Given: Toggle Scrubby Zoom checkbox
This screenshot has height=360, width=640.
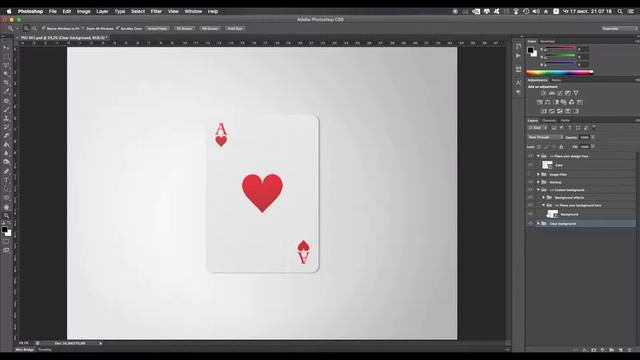Looking at the screenshot, I should coord(118,29).
